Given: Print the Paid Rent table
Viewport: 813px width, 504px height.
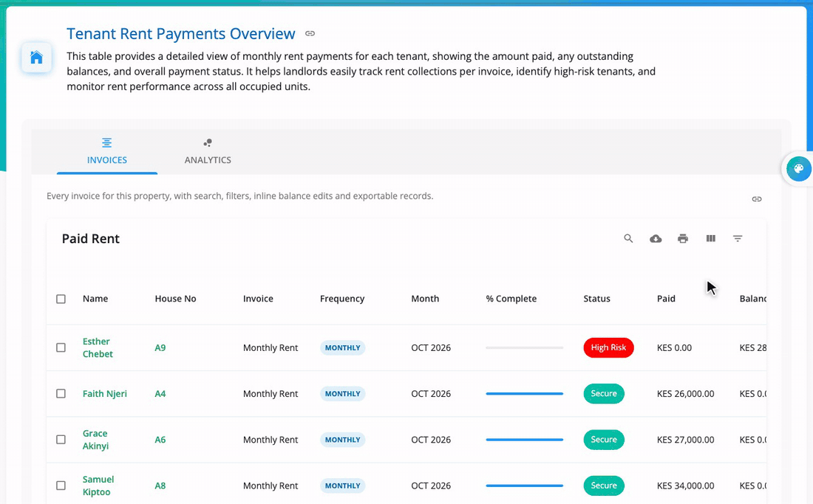Looking at the screenshot, I should (683, 239).
